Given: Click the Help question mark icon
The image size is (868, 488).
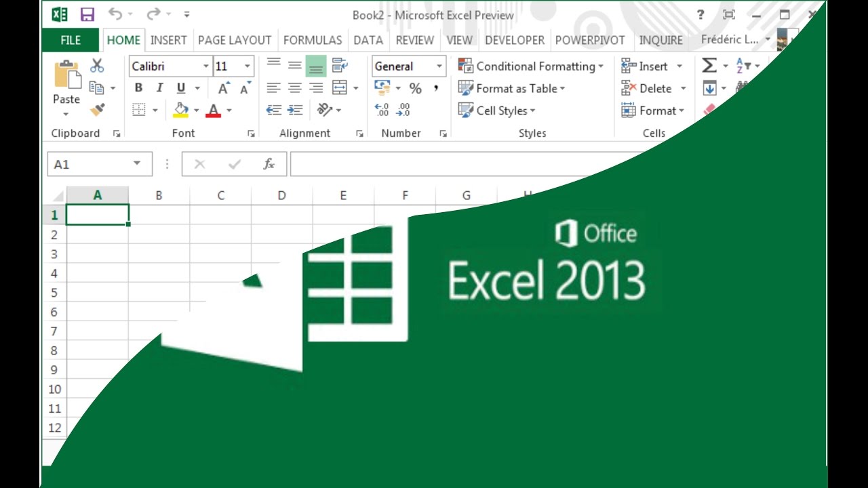Looking at the screenshot, I should click(x=701, y=14).
